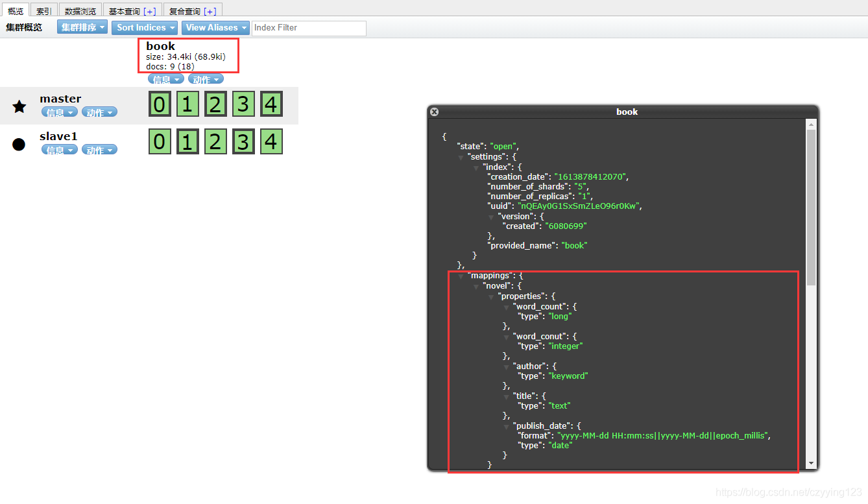This screenshot has height=504, width=868.
Task: Collapse the "author" JSON node
Action: point(507,366)
